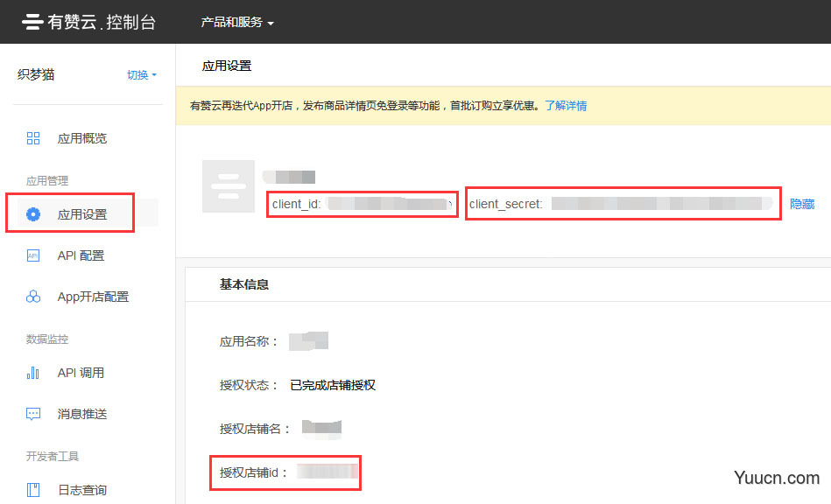Click the 消息推送 message icon
Image resolution: width=831 pixels, height=504 pixels.
pyautogui.click(x=33, y=414)
